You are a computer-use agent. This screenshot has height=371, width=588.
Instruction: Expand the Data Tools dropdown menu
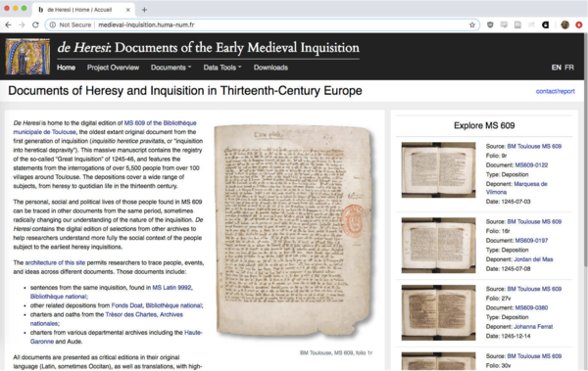pyautogui.click(x=222, y=68)
